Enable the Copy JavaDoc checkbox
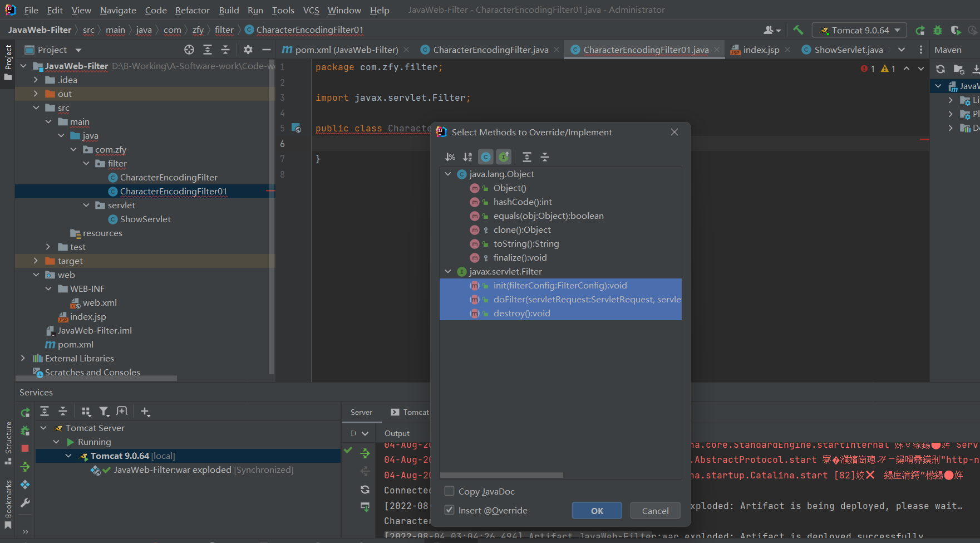The width and height of the screenshot is (980, 543). pos(450,491)
